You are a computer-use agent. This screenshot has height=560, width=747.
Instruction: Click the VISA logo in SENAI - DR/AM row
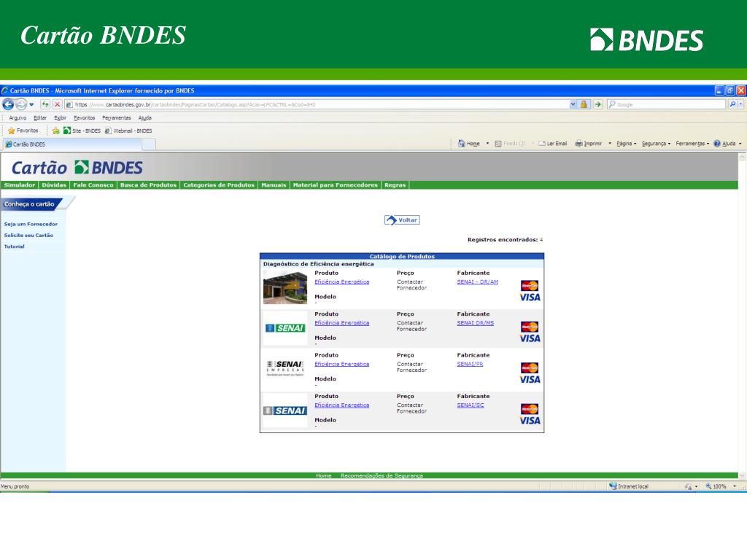[530, 297]
